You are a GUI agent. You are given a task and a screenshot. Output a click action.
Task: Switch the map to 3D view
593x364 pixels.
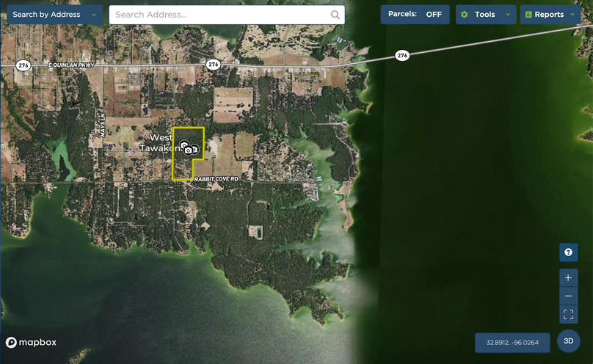pos(568,341)
